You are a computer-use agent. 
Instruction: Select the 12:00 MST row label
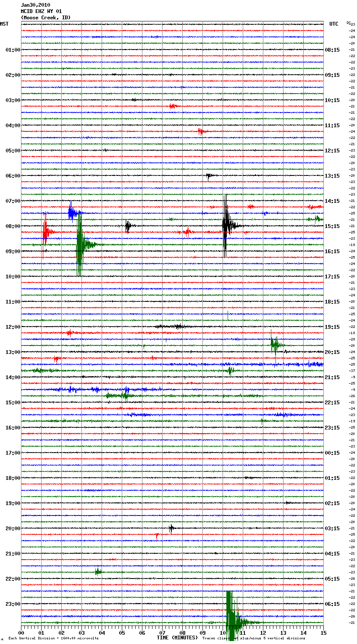pos(13,327)
